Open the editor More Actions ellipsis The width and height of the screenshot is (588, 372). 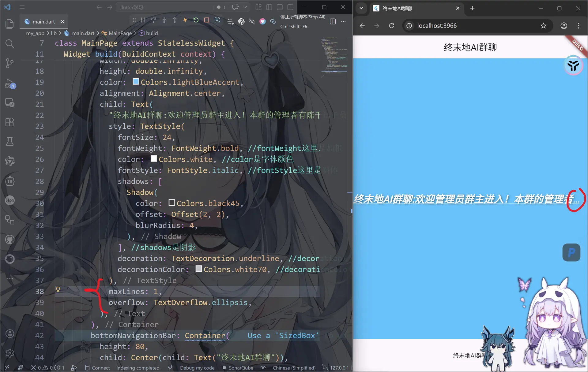coord(343,21)
